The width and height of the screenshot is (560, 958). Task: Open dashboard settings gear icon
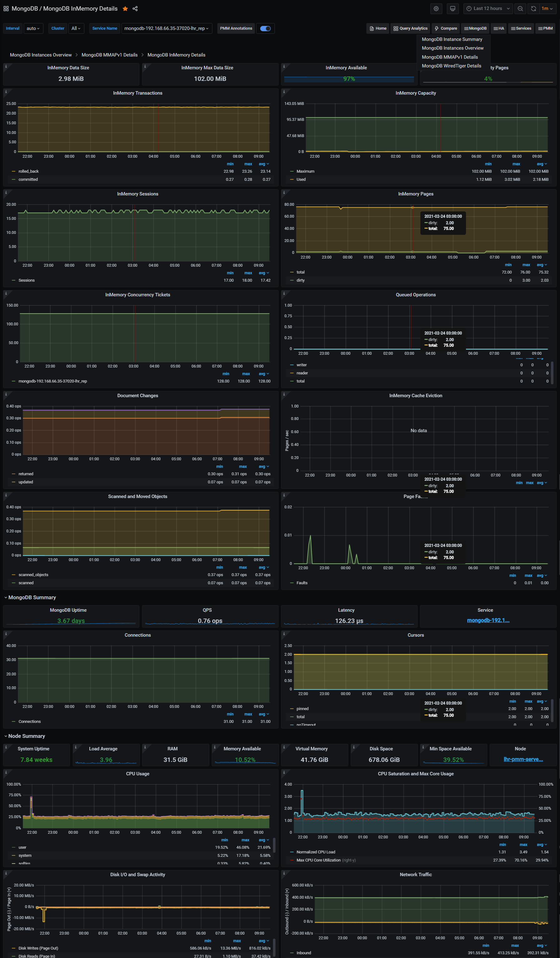pos(436,9)
